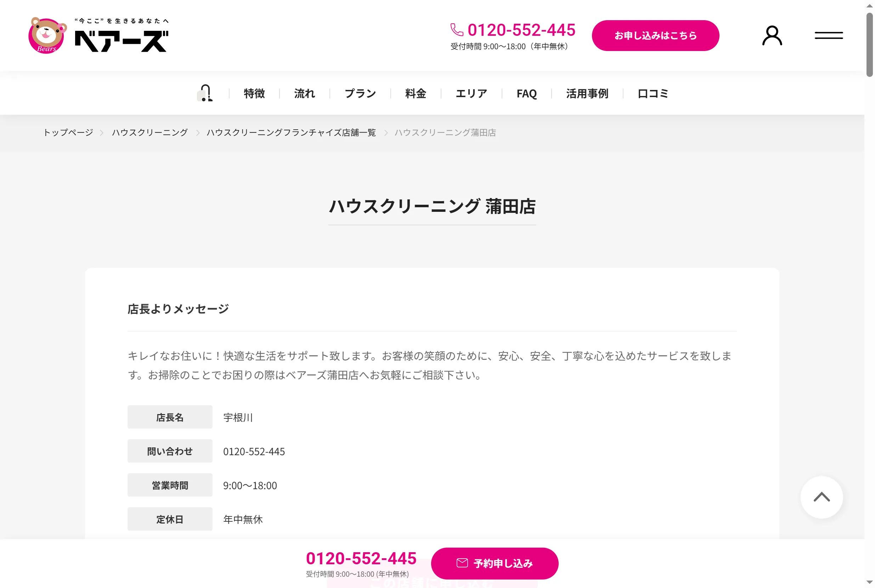Open the 活用事例 nav item
This screenshot has width=875, height=588.
tap(587, 94)
